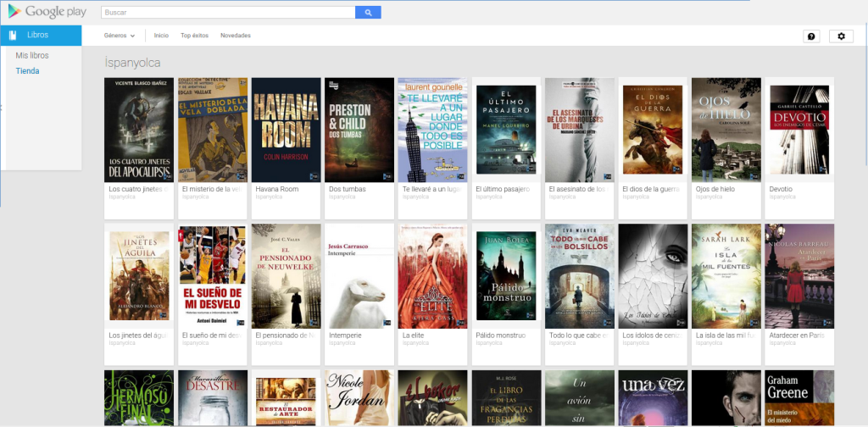
Task: Open Los cuatro jinetes del Apocalipsis cover
Action: (139, 130)
